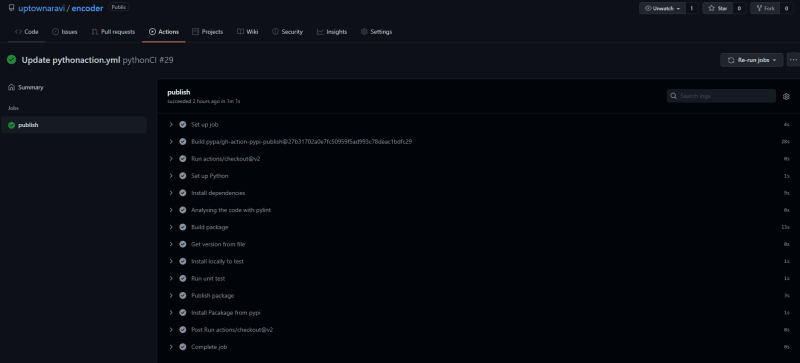The image size is (800, 363).
Task: Open log settings gear icon
Action: point(786,96)
